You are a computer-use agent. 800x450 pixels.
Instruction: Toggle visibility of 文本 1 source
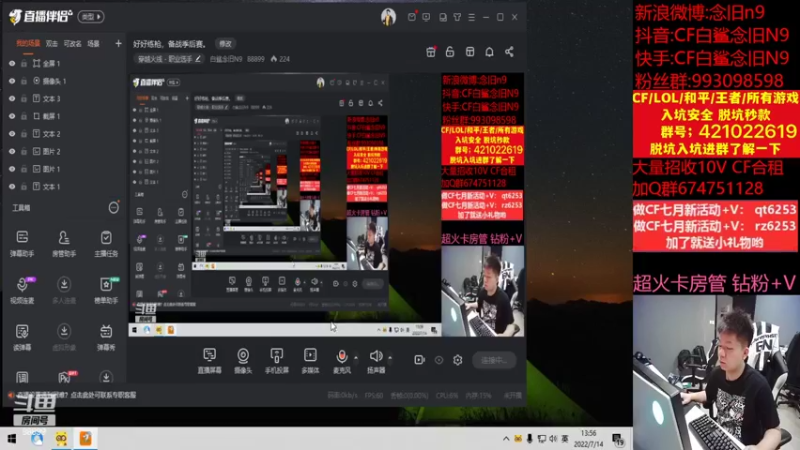click(x=12, y=187)
